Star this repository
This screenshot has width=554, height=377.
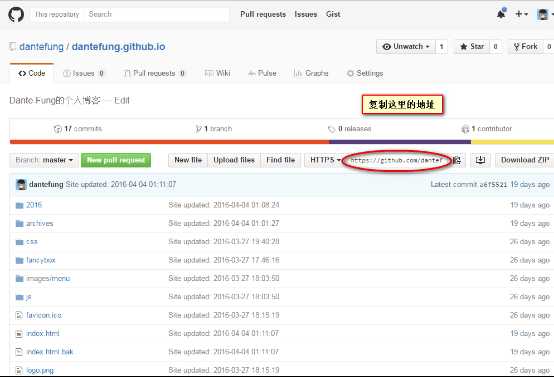pos(472,47)
